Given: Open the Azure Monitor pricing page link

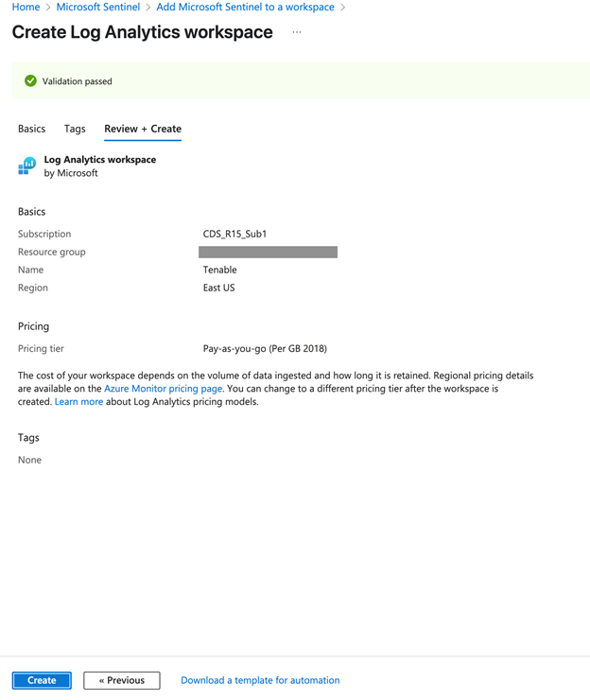Looking at the screenshot, I should 163,389.
